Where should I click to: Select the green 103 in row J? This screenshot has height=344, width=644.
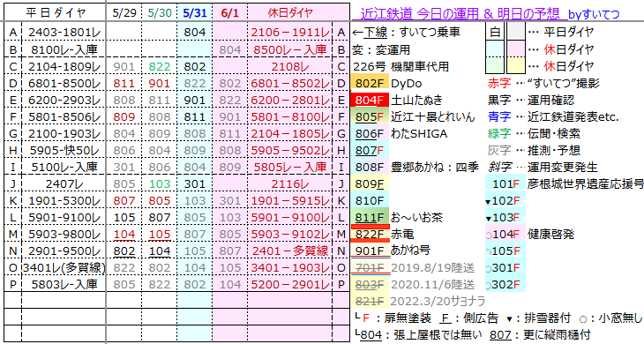coord(160,183)
